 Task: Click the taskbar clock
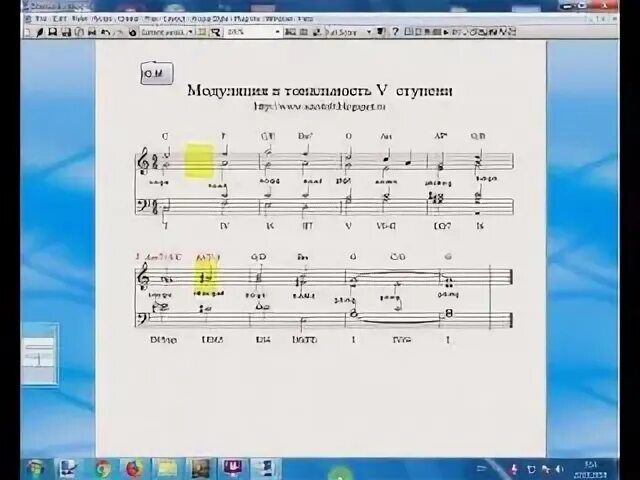590,470
